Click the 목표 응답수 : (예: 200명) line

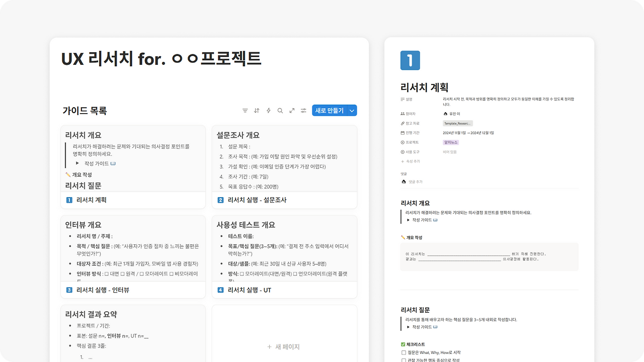(x=253, y=187)
